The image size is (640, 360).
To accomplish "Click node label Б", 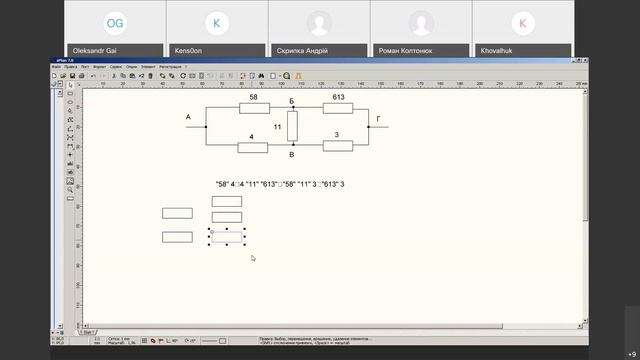I will [x=291, y=101].
